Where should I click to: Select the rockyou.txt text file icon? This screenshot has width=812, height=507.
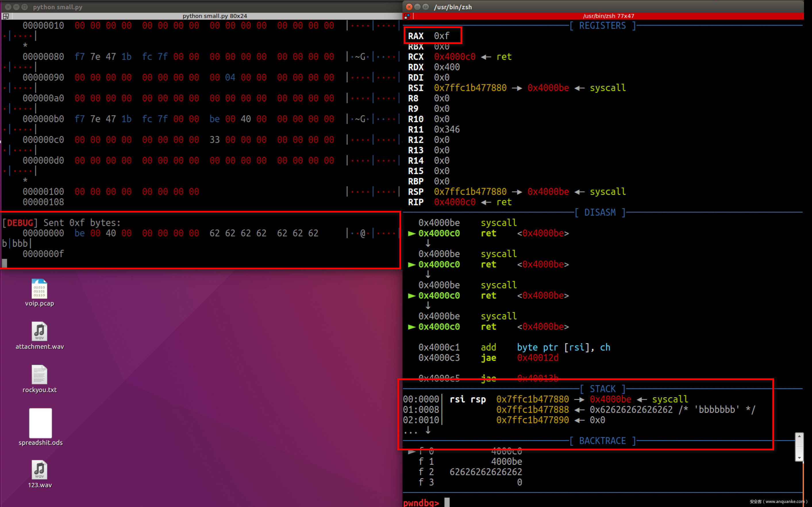click(40, 375)
